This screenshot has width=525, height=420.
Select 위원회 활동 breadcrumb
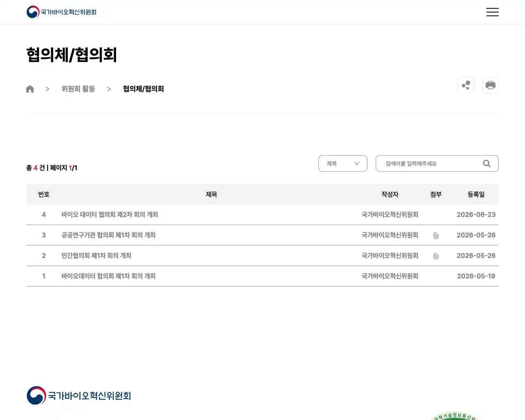click(x=78, y=89)
